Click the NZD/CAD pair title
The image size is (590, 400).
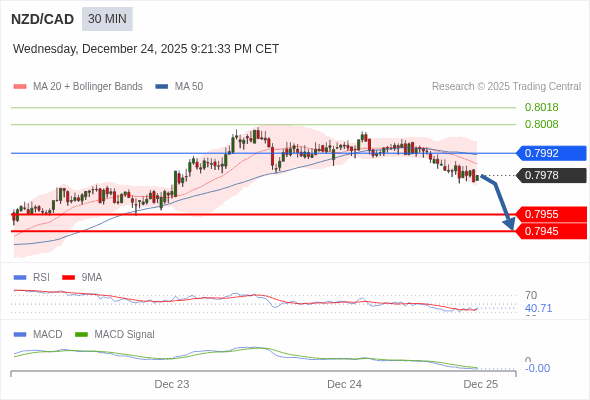43,19
